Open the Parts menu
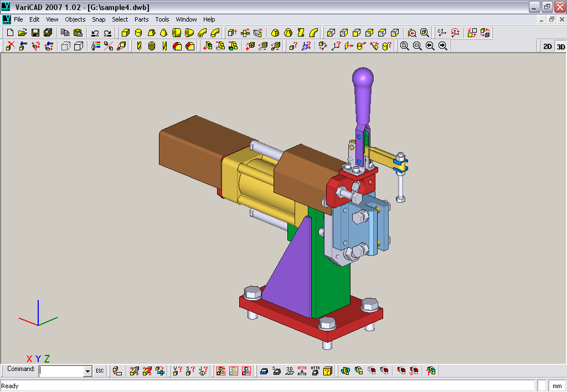The height and width of the screenshot is (392, 567). [141, 19]
